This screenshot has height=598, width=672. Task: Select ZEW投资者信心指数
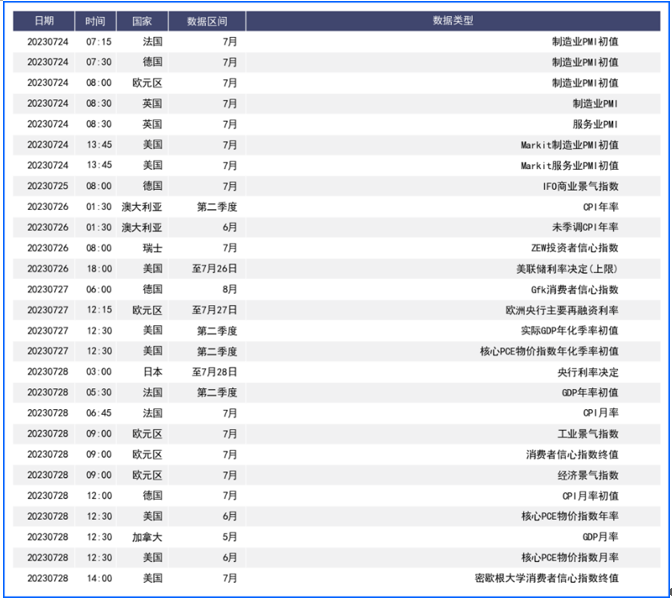[575, 248]
